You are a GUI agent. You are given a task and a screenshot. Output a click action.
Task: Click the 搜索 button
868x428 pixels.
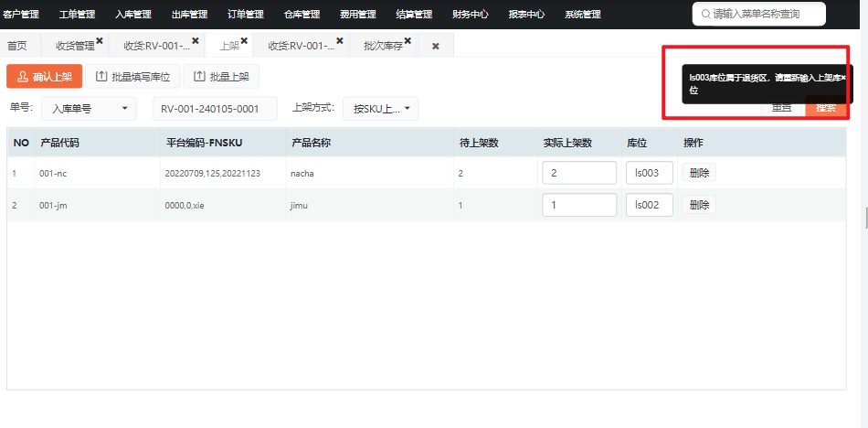coord(826,108)
